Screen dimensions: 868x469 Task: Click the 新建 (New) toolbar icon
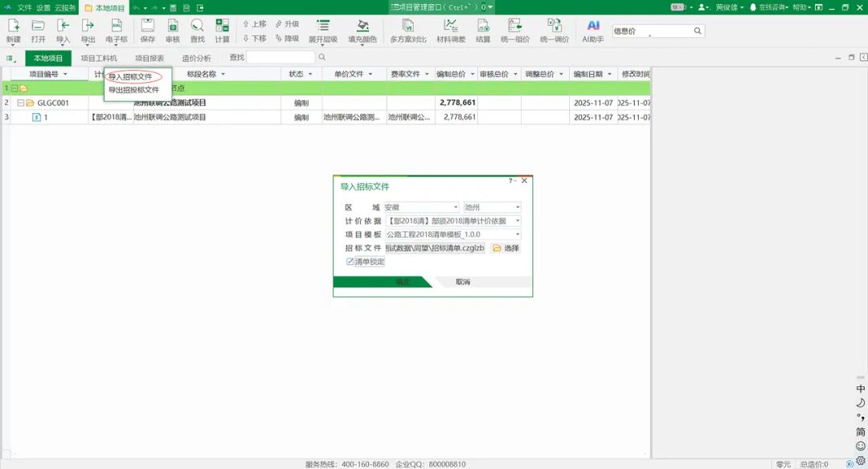pyautogui.click(x=14, y=31)
